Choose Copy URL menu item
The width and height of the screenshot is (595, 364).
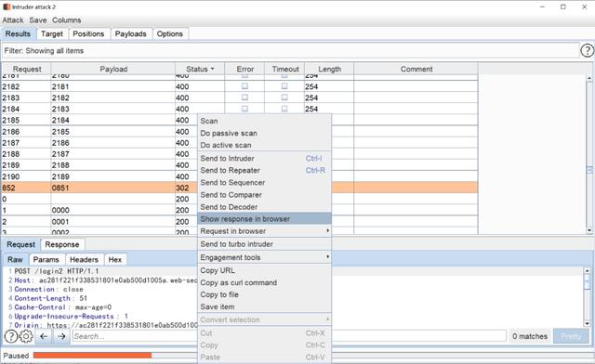[x=264, y=270]
